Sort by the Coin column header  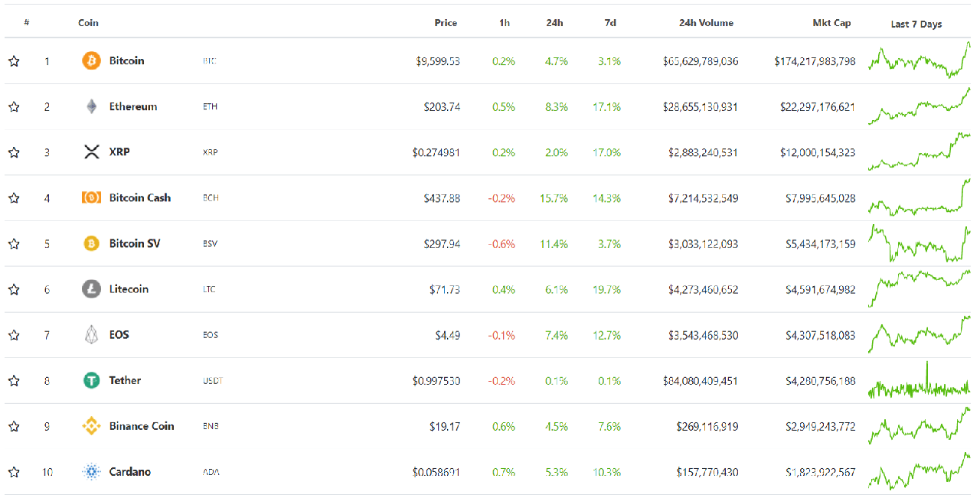(x=88, y=23)
